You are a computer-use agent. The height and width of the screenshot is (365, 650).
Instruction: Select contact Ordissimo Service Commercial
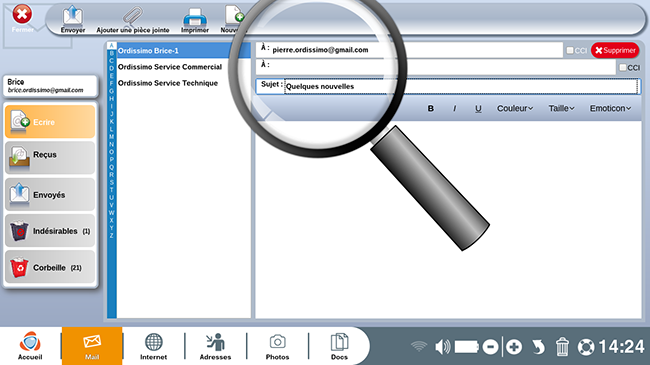point(170,67)
